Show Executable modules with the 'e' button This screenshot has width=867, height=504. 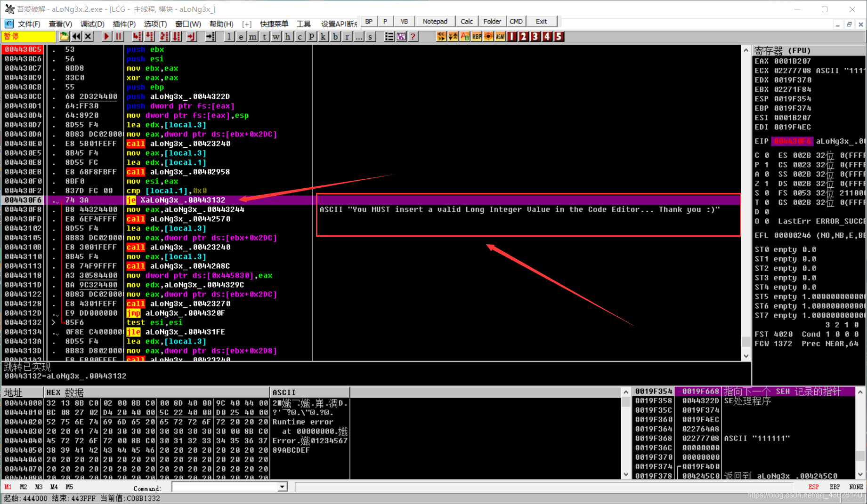[x=241, y=36]
